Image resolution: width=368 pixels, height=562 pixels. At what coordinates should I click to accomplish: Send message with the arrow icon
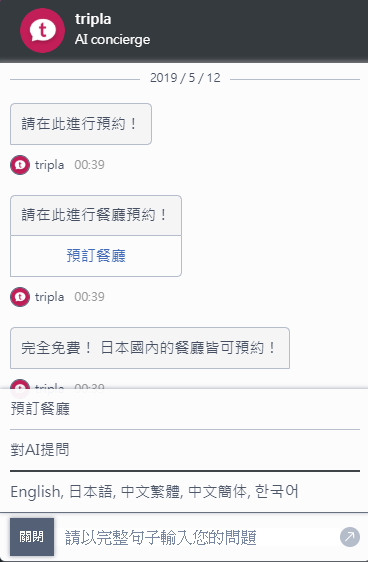tap(350, 537)
